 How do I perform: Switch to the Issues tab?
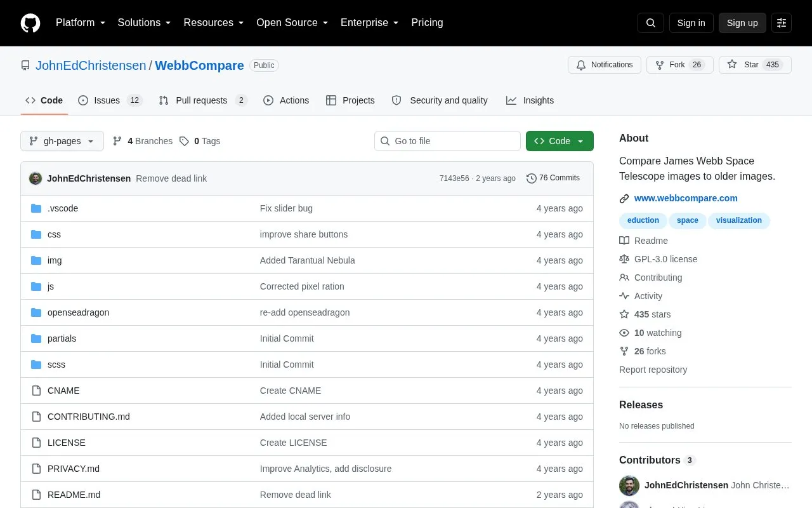(110, 100)
